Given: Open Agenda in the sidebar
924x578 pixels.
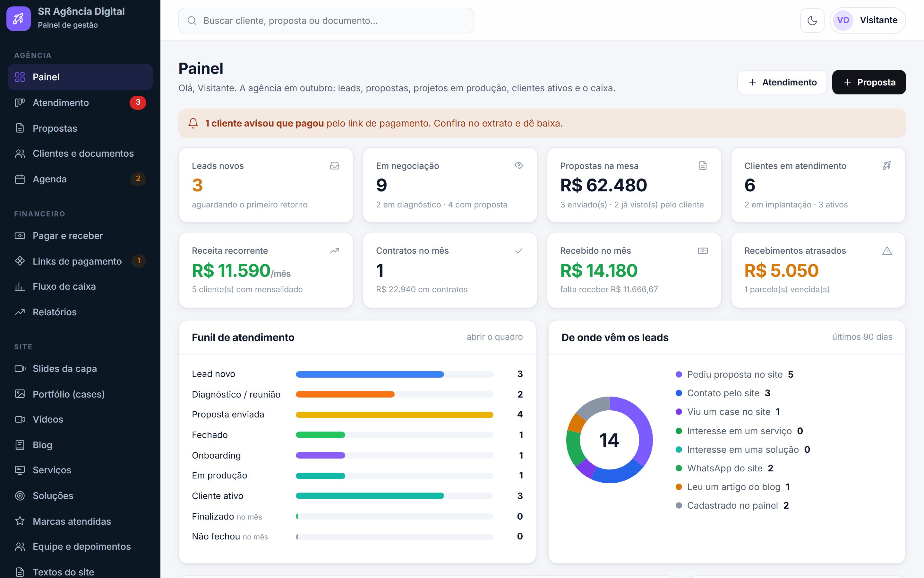Looking at the screenshot, I should click(x=80, y=179).
